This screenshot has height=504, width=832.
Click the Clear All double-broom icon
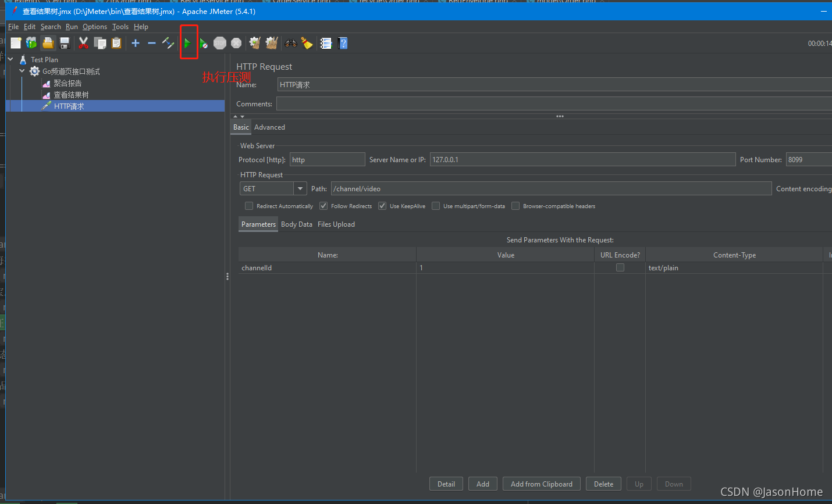point(272,43)
